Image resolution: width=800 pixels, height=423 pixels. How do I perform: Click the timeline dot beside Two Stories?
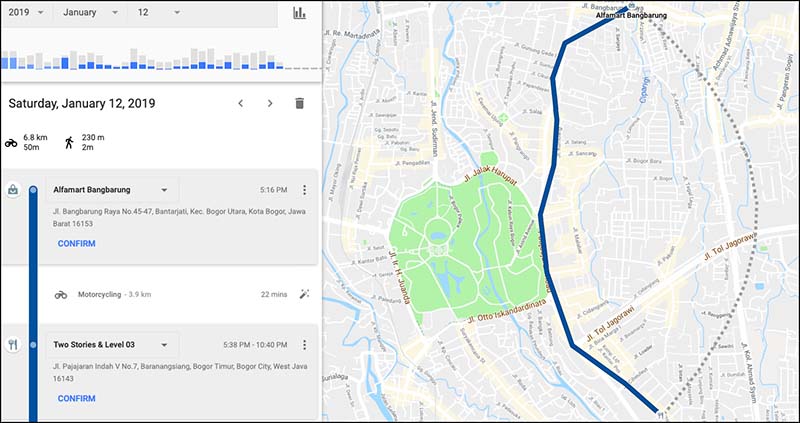point(33,345)
